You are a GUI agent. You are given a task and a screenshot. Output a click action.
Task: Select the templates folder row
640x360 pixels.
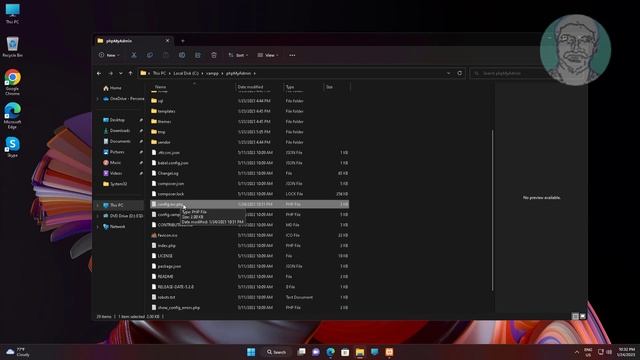point(249,111)
